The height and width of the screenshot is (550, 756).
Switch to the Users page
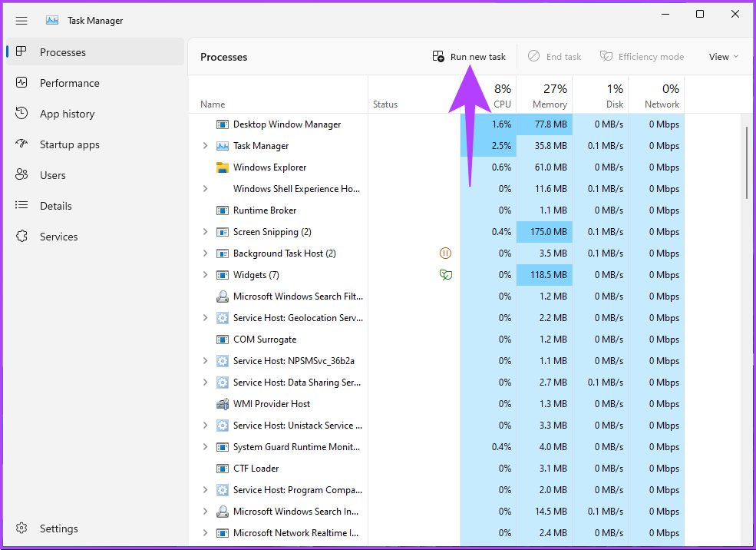tap(95, 175)
